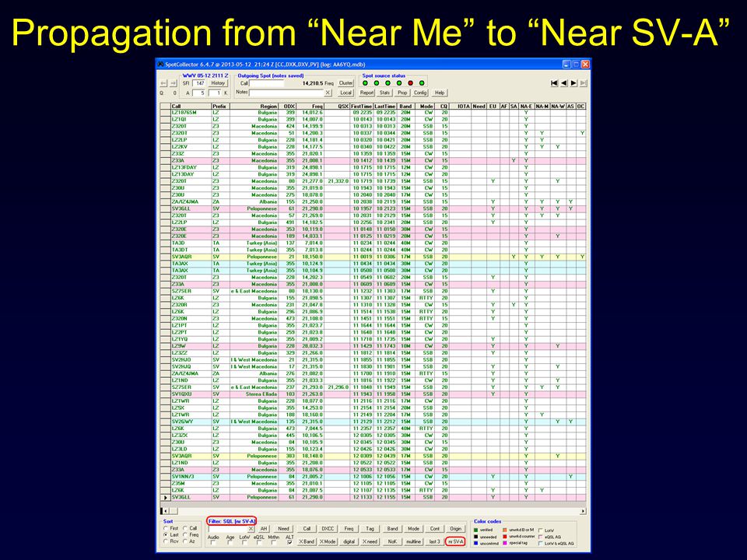This screenshot has height=560, width=747.
Task: Click the digital filter button
Action: click(349, 541)
